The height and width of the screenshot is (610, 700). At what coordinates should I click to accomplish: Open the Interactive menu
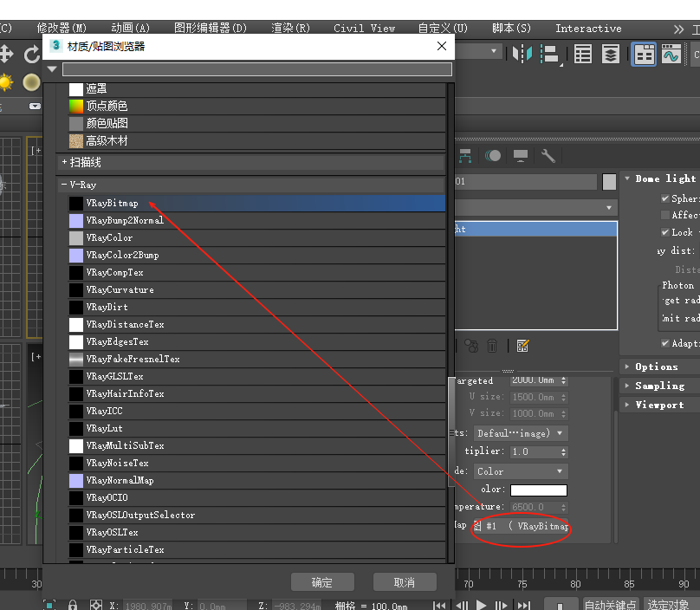[x=588, y=28]
